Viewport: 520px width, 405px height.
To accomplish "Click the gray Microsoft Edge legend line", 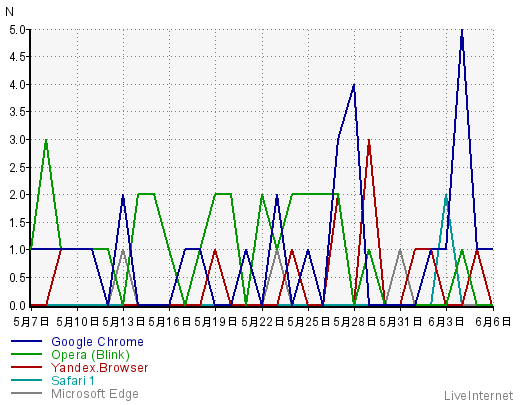I will click(x=26, y=393).
